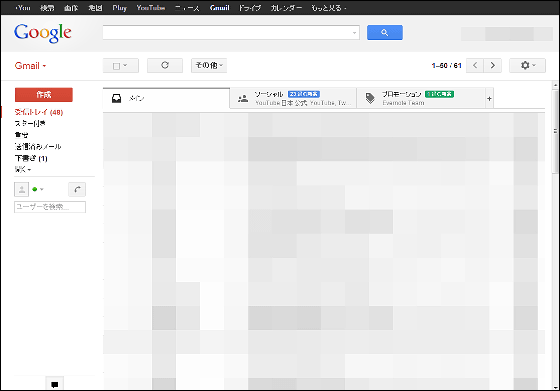Viewport: 560px width, 391px height.
Task: Open +You in the top bar
Action: [x=23, y=8]
